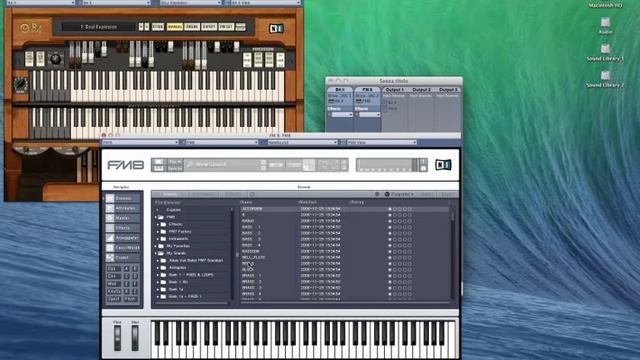
Task: Enable the B4 II checkbox under Output 1
Action: point(385,102)
